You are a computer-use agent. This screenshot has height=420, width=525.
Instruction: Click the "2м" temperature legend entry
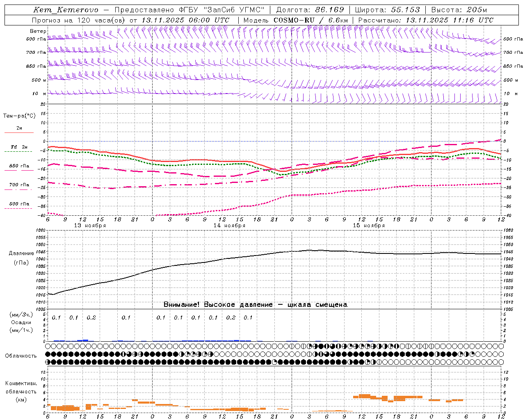click(19, 128)
